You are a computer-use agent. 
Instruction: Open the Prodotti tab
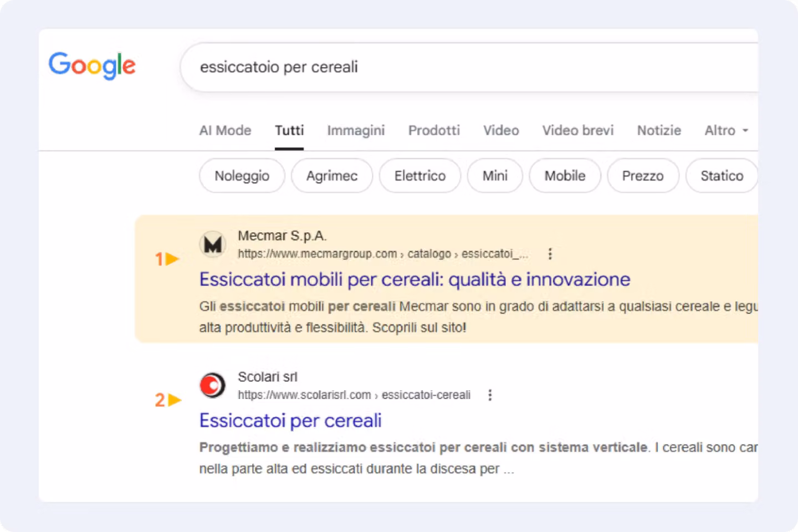pos(434,130)
